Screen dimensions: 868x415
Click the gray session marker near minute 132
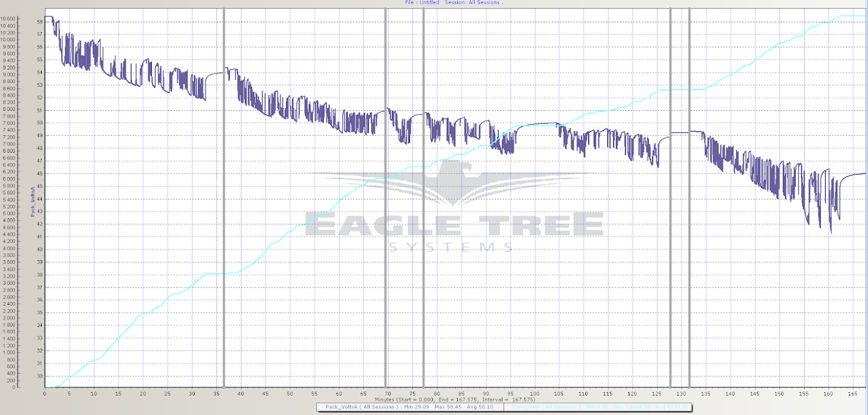pyautogui.click(x=689, y=197)
